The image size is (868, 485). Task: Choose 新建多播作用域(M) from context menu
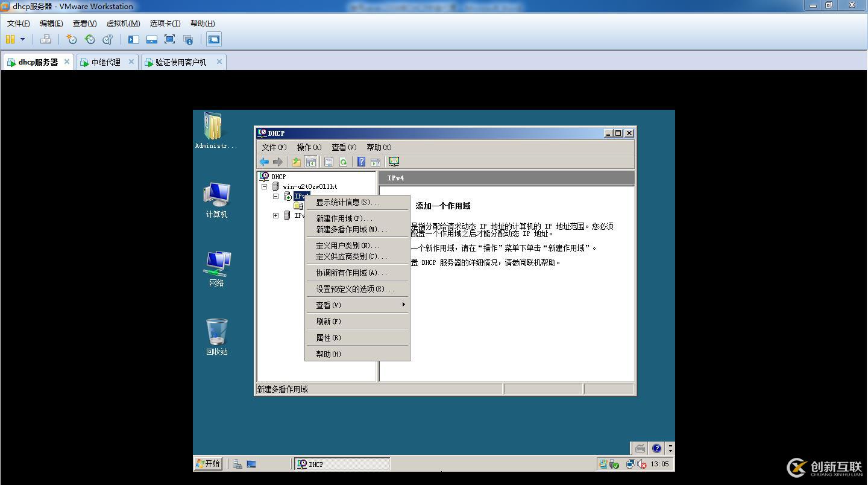[x=357, y=229]
